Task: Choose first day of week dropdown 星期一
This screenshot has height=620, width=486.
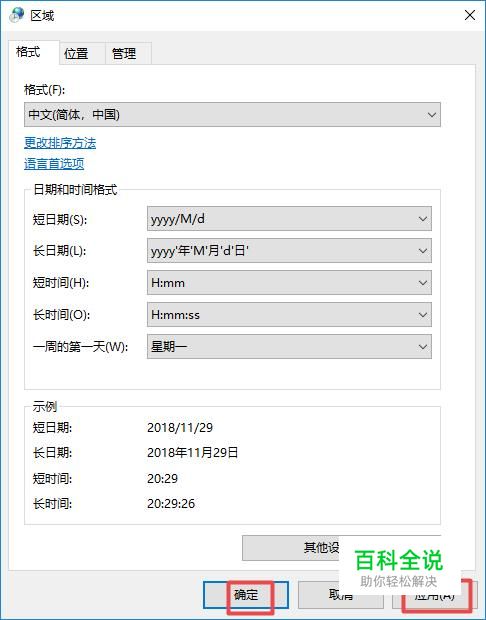Action: (x=289, y=347)
